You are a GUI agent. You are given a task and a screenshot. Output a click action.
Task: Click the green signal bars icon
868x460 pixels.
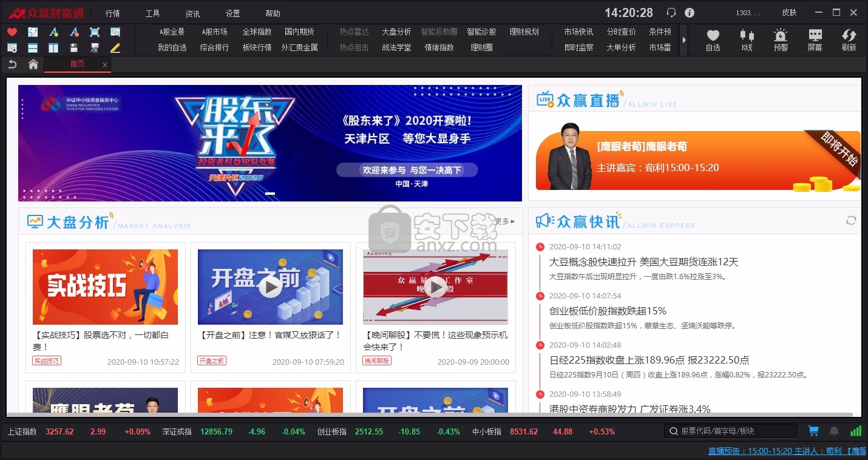click(x=856, y=431)
